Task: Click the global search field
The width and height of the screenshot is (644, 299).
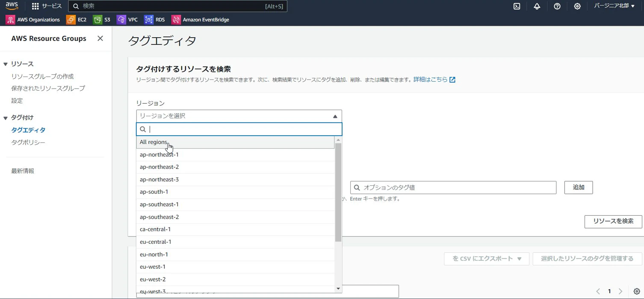Action: coord(178,6)
